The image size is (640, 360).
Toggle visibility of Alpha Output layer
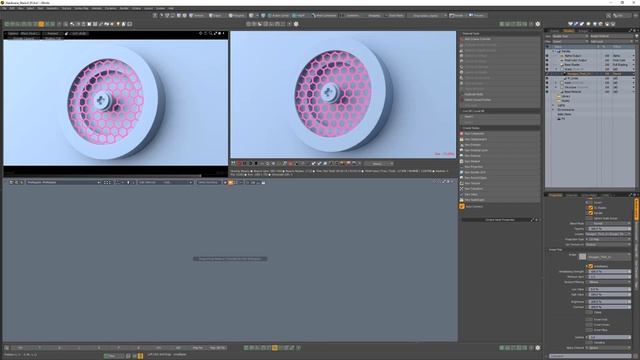tap(547, 56)
